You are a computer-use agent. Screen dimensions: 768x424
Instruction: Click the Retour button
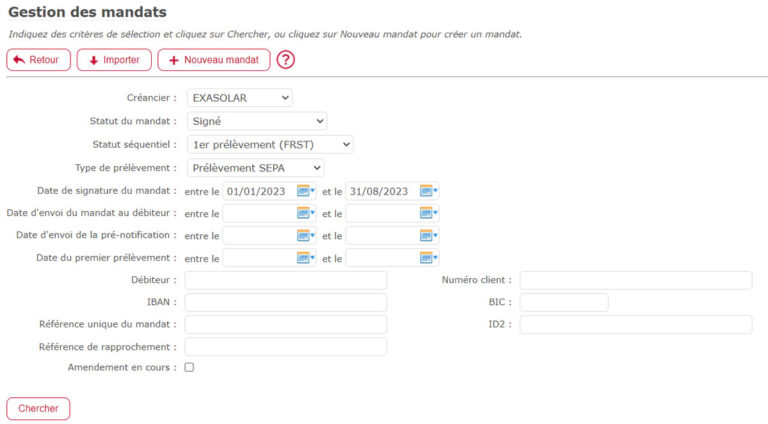(x=38, y=60)
